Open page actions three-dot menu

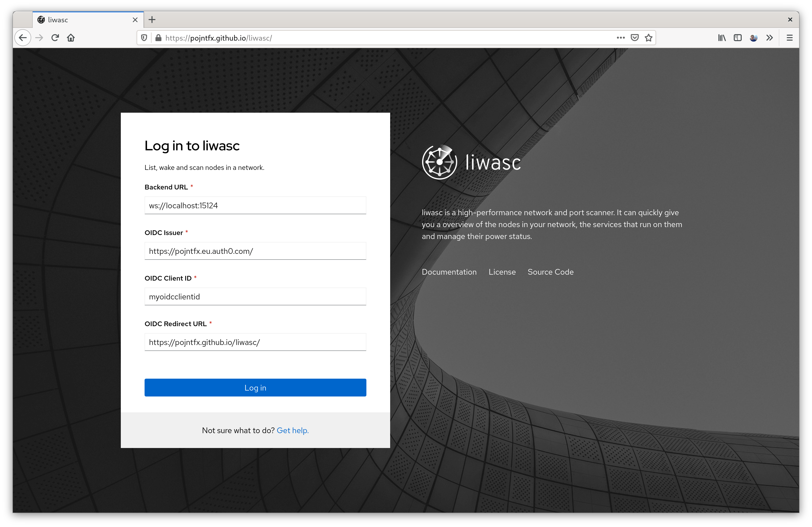coord(620,38)
